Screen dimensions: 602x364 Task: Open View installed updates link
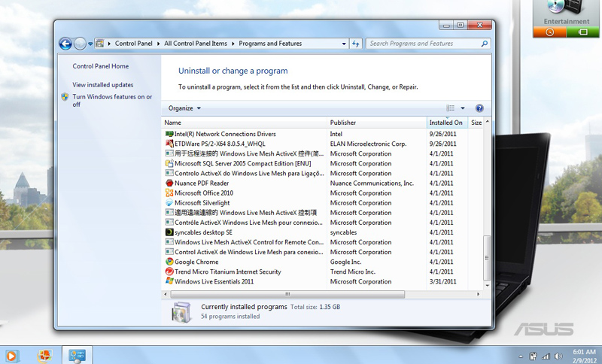(x=103, y=85)
